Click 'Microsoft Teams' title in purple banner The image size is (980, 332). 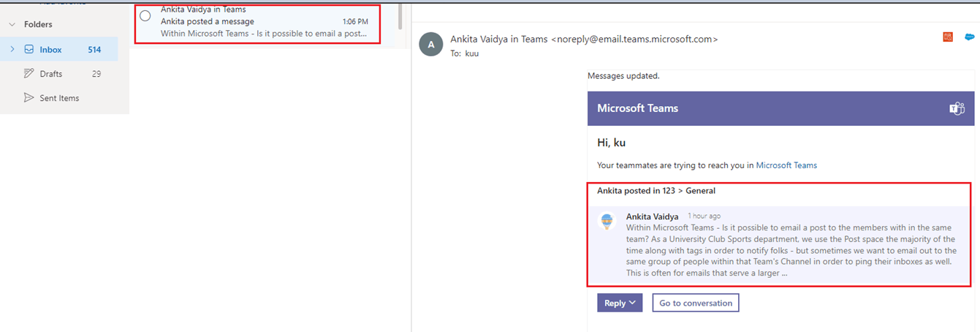[x=638, y=108]
